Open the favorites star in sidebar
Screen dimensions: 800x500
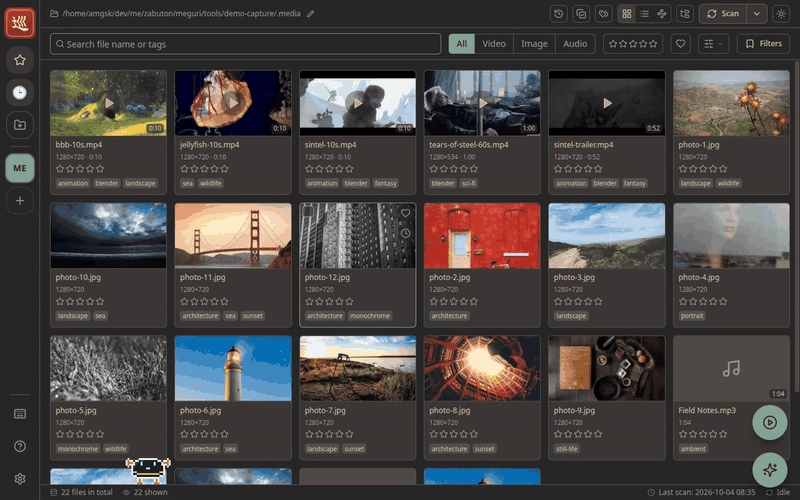[x=20, y=60]
